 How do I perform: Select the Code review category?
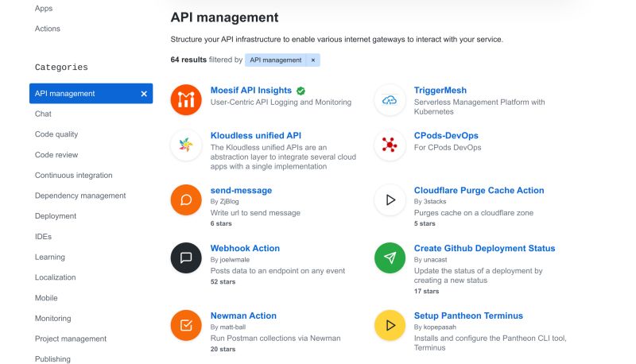(x=56, y=155)
